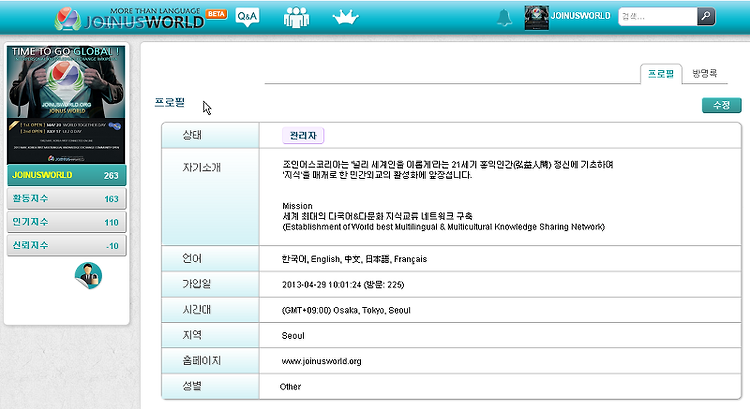
Task: Switch to the 방명록 tab
Action: coord(705,73)
